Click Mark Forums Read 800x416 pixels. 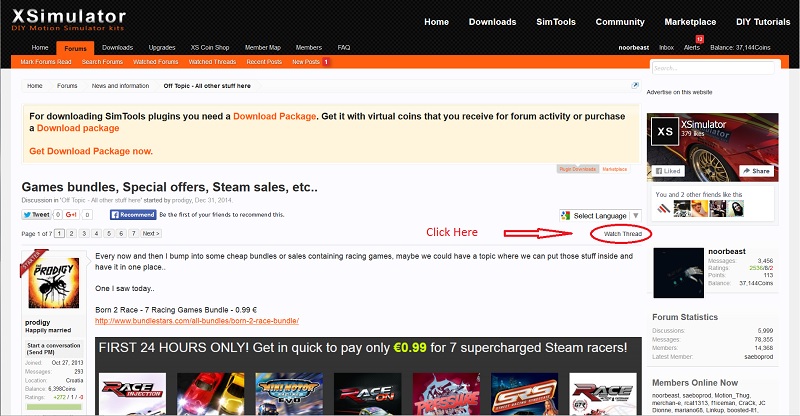[46, 62]
